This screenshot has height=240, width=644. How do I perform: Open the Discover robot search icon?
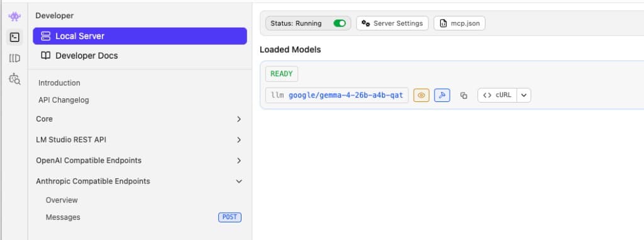pyautogui.click(x=14, y=79)
